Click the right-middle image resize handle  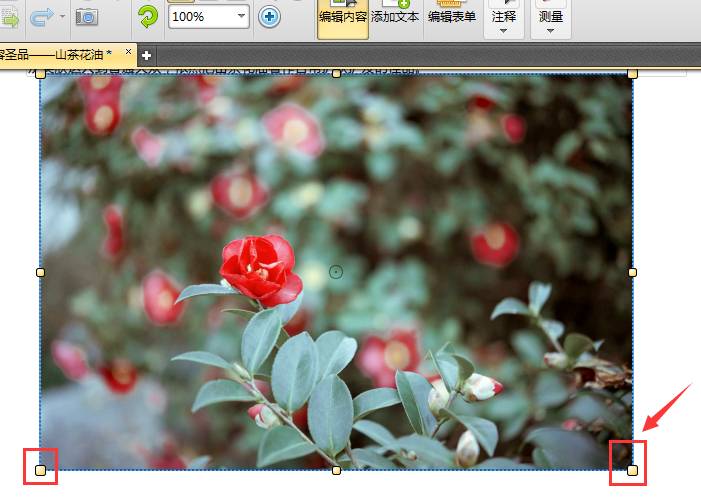(x=632, y=272)
